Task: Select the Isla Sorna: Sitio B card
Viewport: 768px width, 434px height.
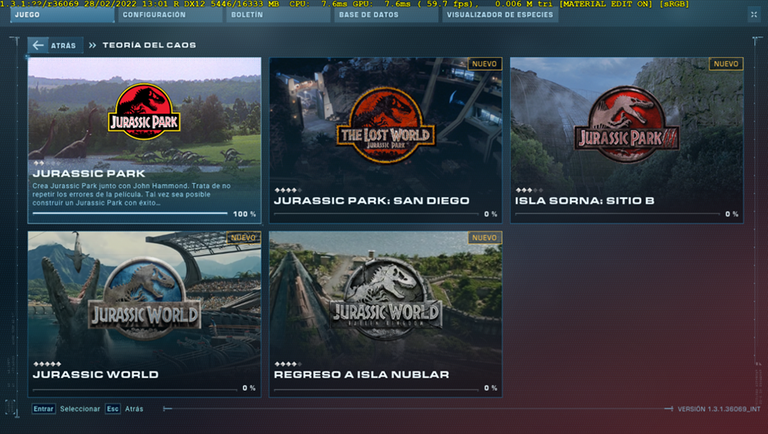Action: pos(627,140)
